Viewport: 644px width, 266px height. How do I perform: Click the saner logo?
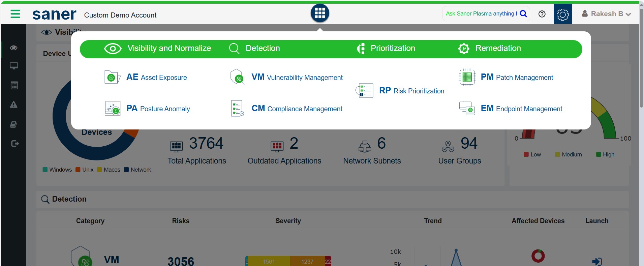pos(54,14)
